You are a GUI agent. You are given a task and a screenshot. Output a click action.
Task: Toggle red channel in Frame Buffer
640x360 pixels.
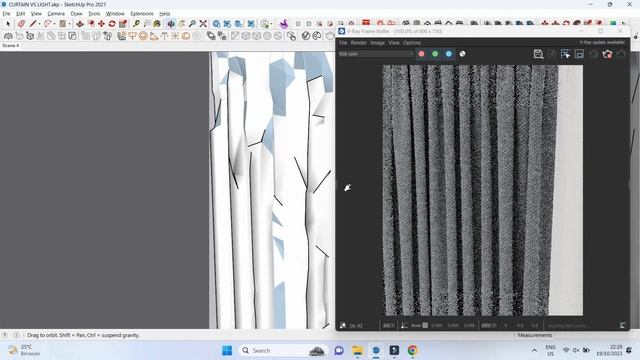(421, 54)
